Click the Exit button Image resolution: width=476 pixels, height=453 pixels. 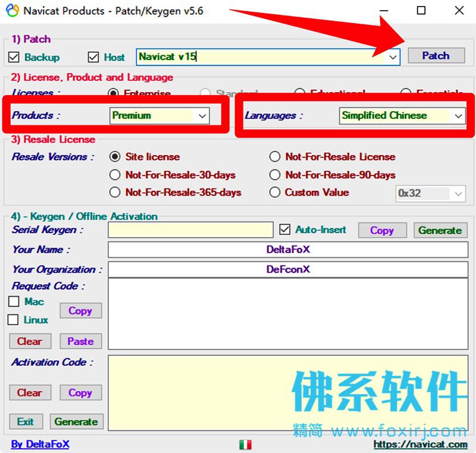(x=26, y=421)
